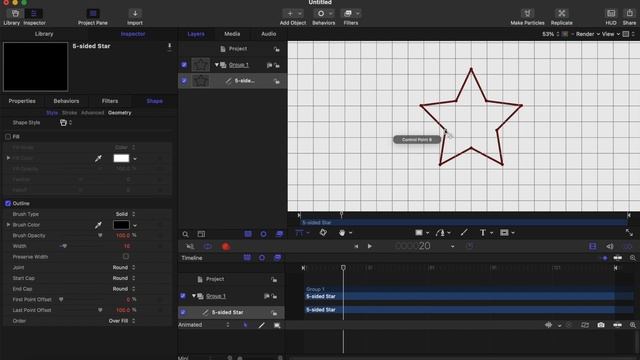Click the Brush Color eyedropper
The image size is (640, 360).
pyautogui.click(x=98, y=225)
